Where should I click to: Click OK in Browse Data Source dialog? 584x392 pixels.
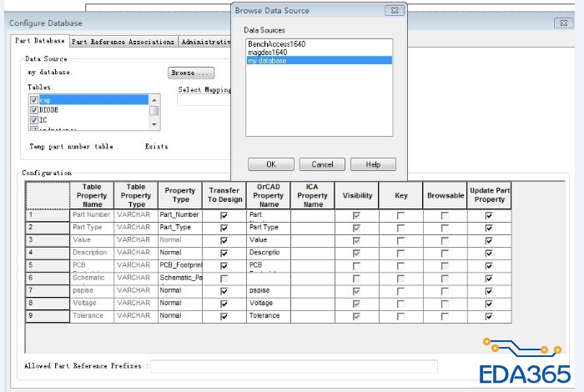[x=271, y=164]
